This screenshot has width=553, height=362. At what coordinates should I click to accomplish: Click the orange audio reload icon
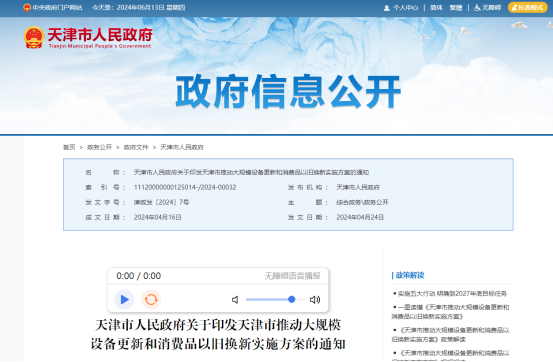coord(151,300)
